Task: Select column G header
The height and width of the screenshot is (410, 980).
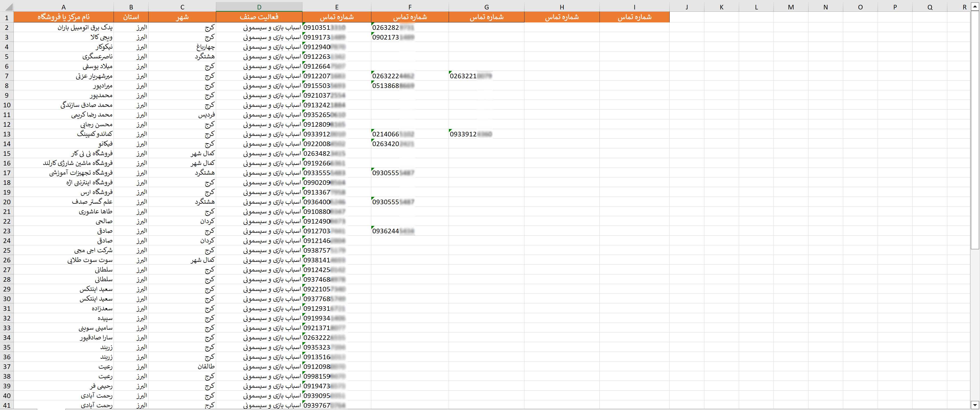Action: coord(486,7)
